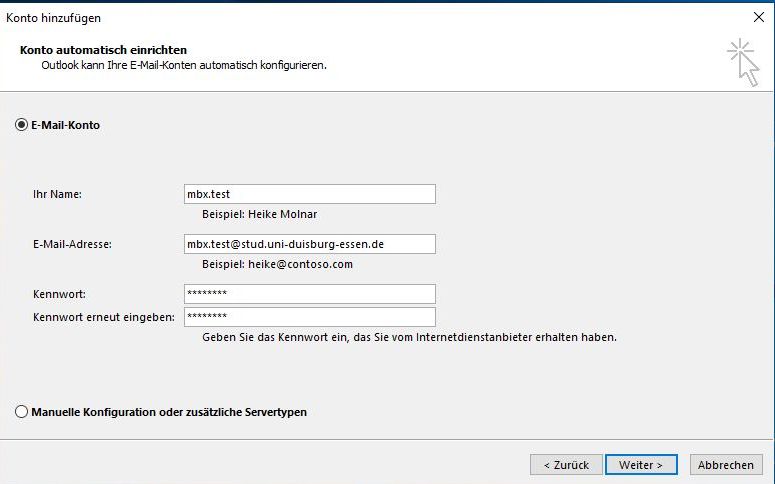Click the Konto hinzufügen title bar text
Viewport: 775px width, 484px height.
coord(54,18)
